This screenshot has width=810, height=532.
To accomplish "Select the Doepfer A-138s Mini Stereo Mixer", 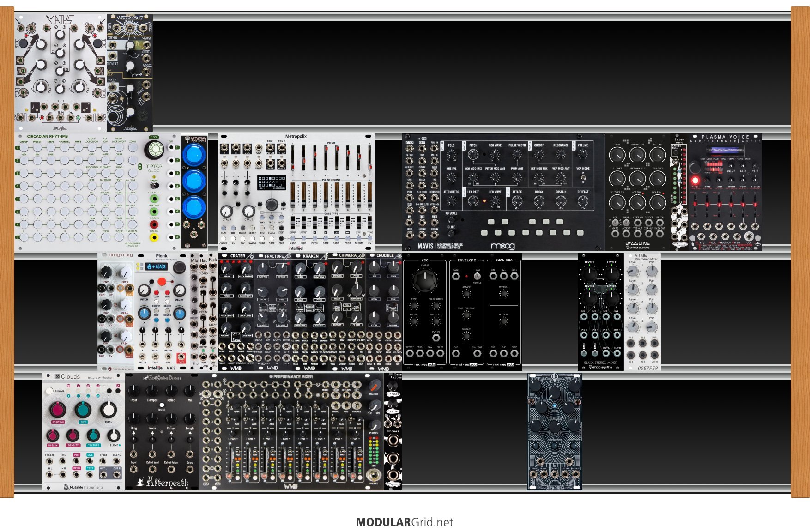I will (x=642, y=312).
